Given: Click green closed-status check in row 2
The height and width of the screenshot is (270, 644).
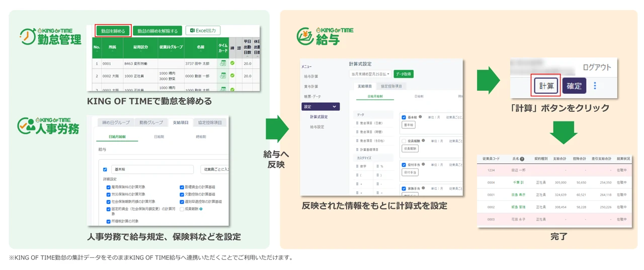Looking at the screenshot, I should coord(232,76).
